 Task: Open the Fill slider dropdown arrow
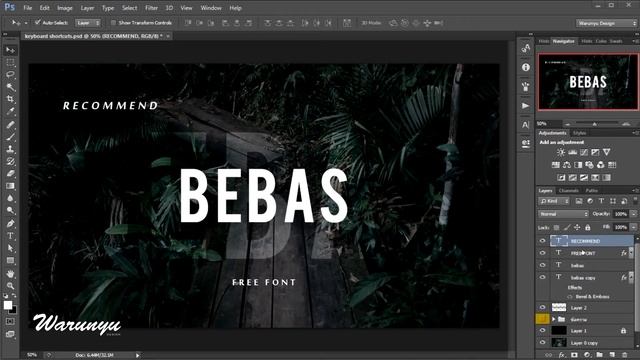point(633,227)
